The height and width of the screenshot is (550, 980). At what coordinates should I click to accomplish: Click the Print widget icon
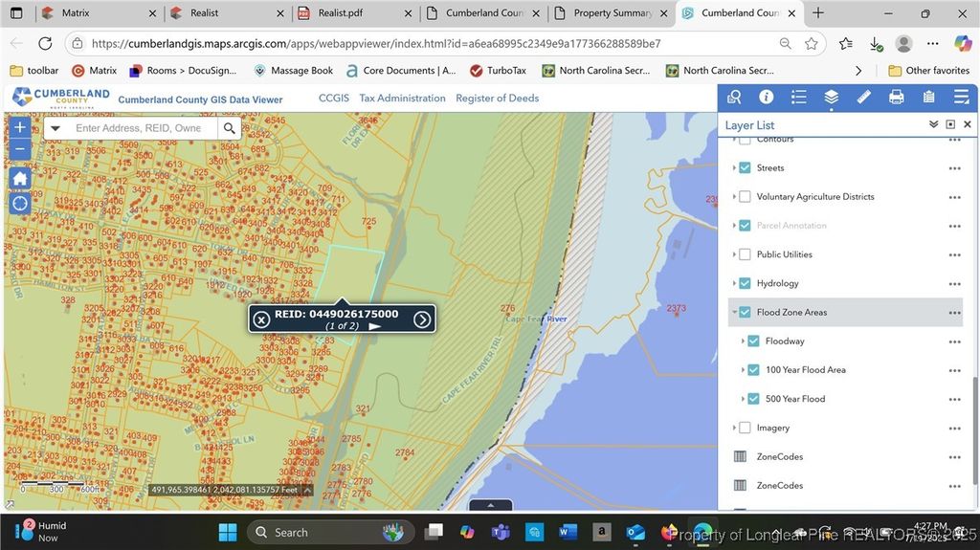coord(896,98)
